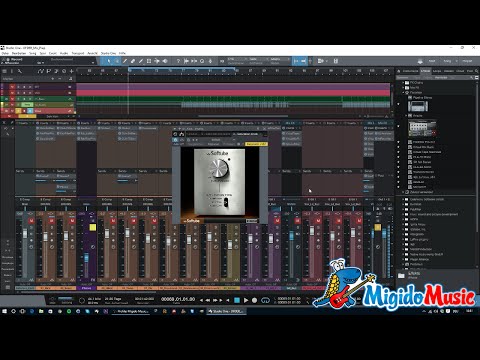This screenshot has width=480, height=360.
Task: Show automation with the curve icon above tracks
Action: tap(40, 71)
